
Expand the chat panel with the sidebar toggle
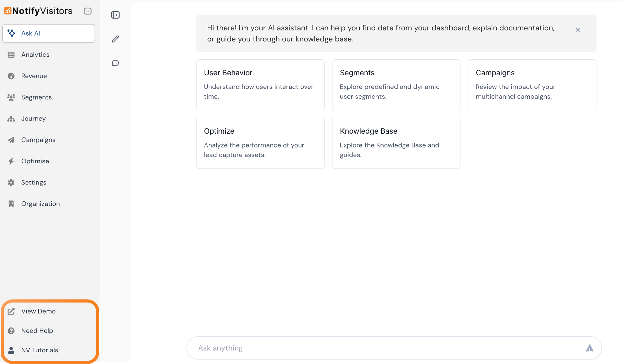tap(115, 15)
